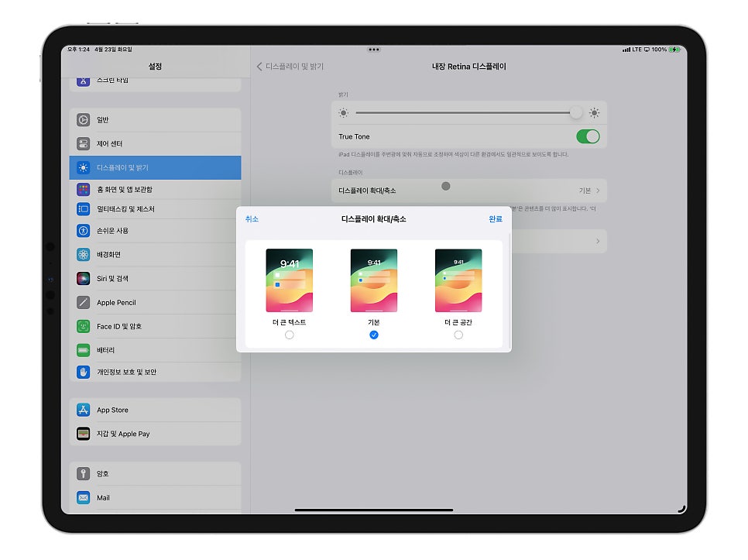Viewport: 748px width, 560px height.
Task: Click the 100% battery percentage text
Action: point(659,49)
